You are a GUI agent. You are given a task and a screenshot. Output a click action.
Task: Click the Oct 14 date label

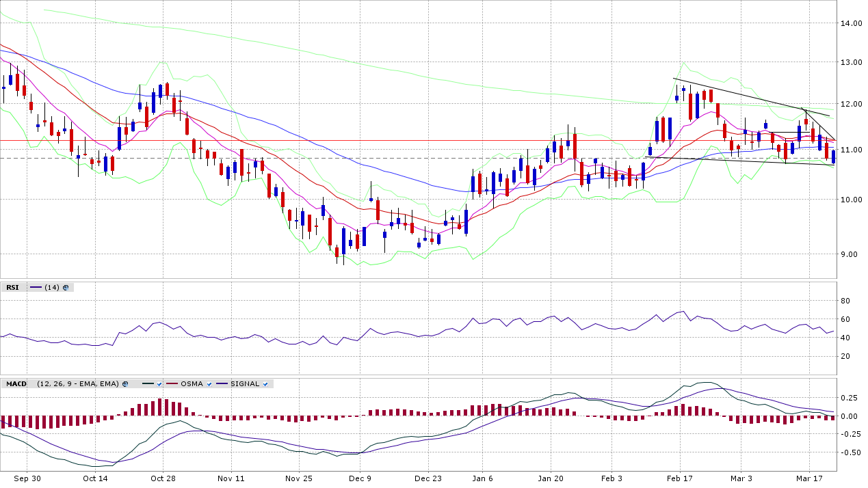[x=95, y=478]
